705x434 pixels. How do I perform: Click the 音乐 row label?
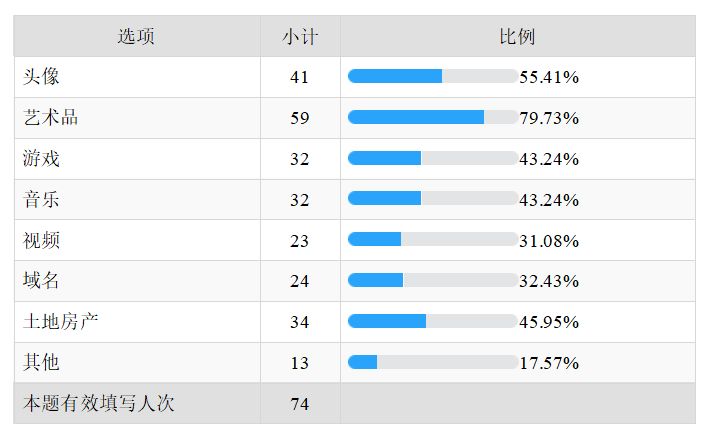click(x=41, y=200)
